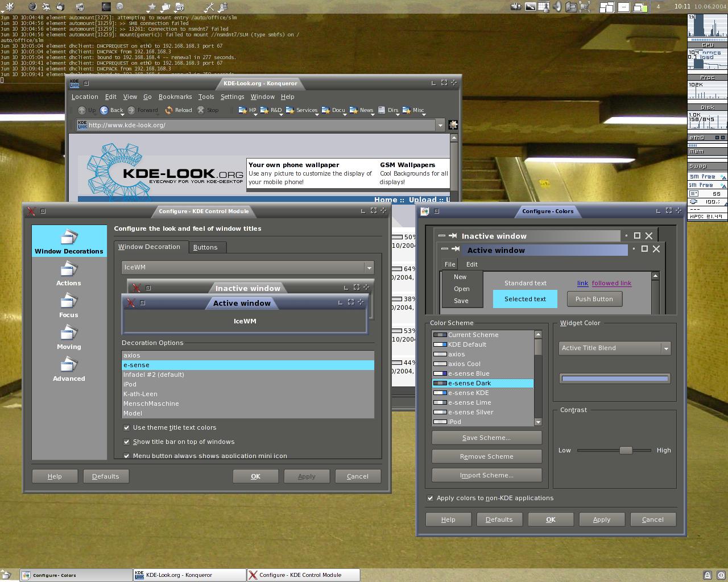Select Moving in the sidebar
This screenshot has width=728, height=582.
point(69,337)
